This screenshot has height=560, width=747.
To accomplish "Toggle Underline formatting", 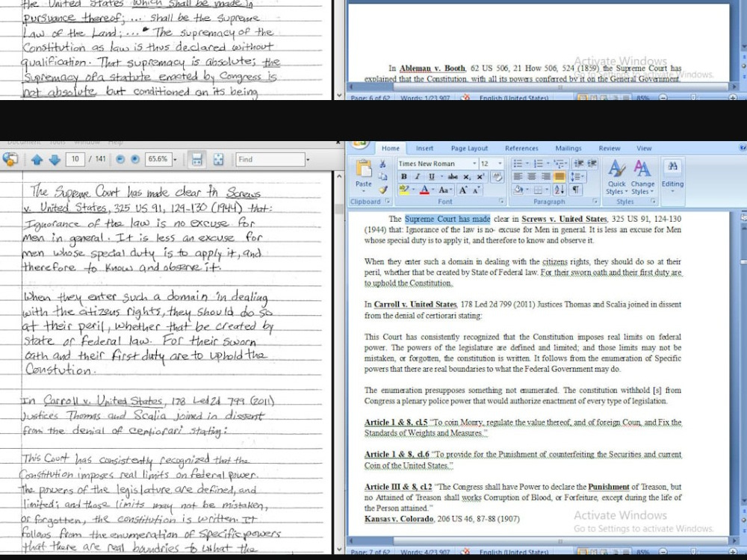I will tap(432, 177).
